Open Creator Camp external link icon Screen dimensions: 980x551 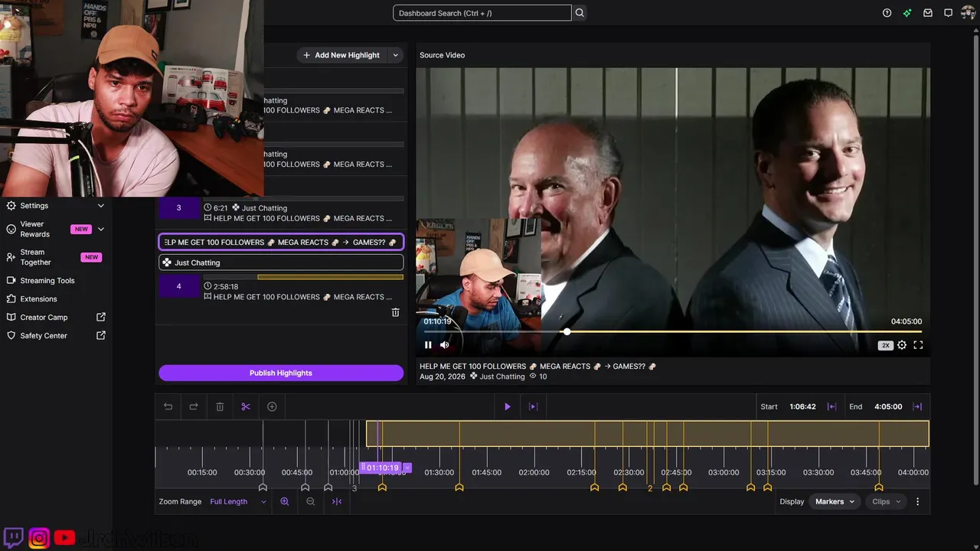point(101,317)
